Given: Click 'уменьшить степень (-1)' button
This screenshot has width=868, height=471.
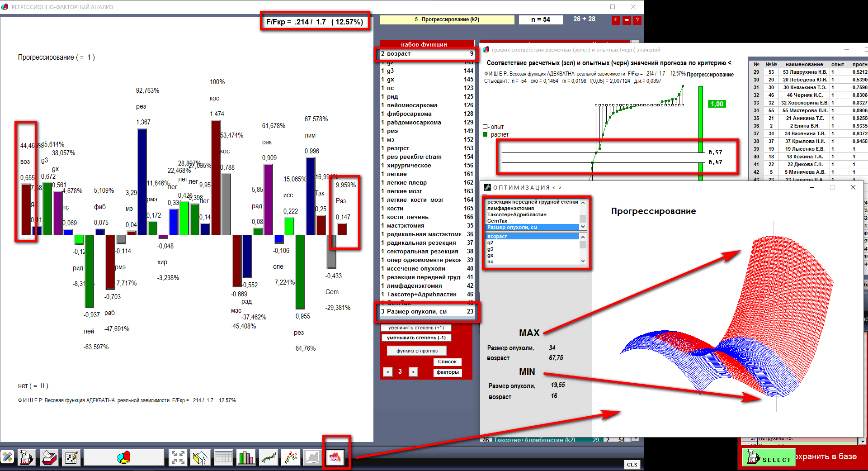Looking at the screenshot, I should [x=416, y=338].
